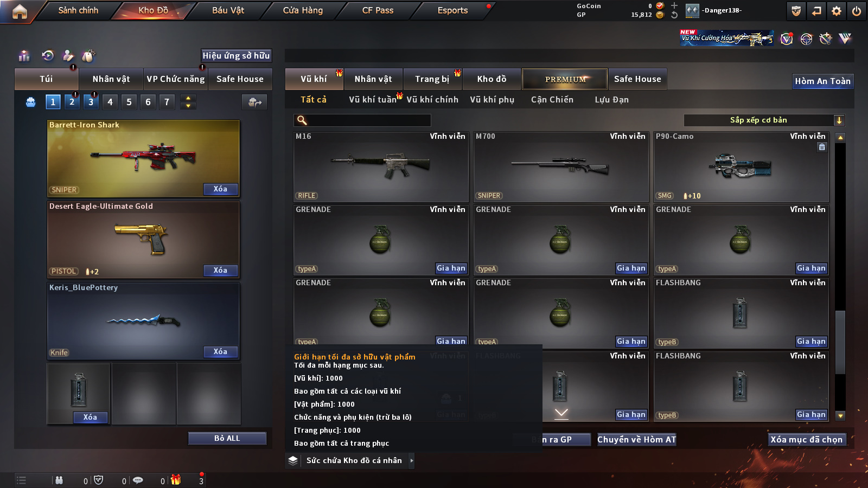Click trash icon on P90-Camo item
The height and width of the screenshot is (488, 868).
(822, 147)
